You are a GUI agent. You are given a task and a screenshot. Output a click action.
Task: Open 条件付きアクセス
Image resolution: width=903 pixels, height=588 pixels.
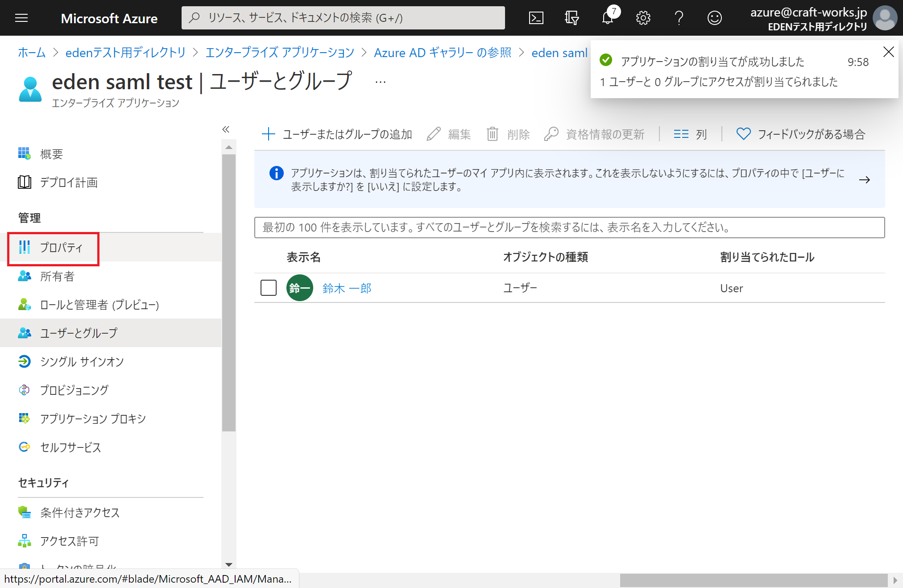coord(111,513)
